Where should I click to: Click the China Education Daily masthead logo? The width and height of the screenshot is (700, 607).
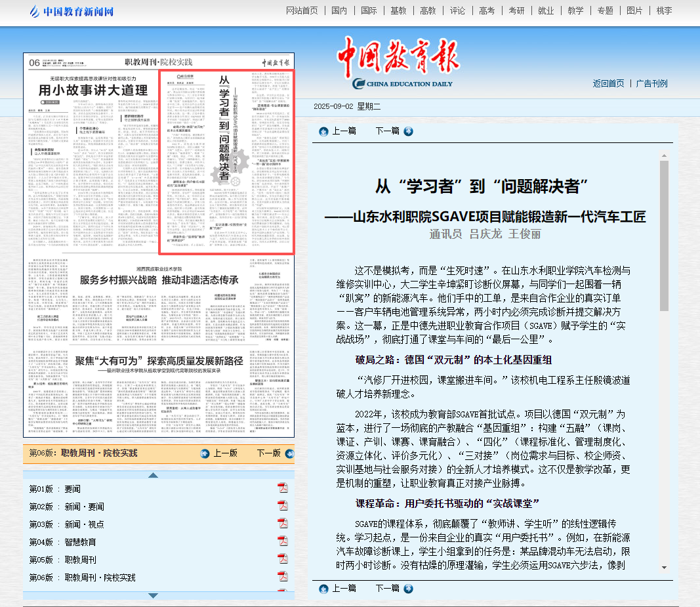401,64
